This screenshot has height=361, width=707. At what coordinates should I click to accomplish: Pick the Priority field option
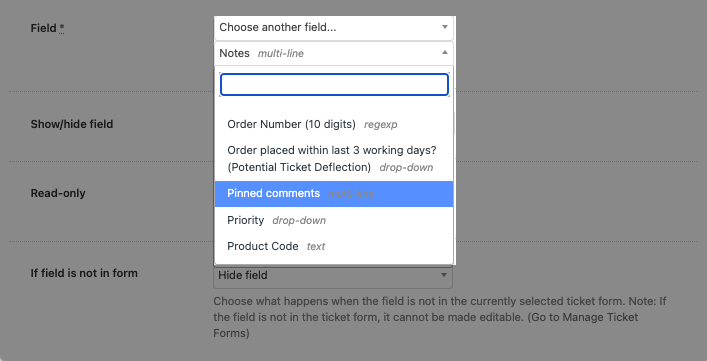[x=334, y=220]
